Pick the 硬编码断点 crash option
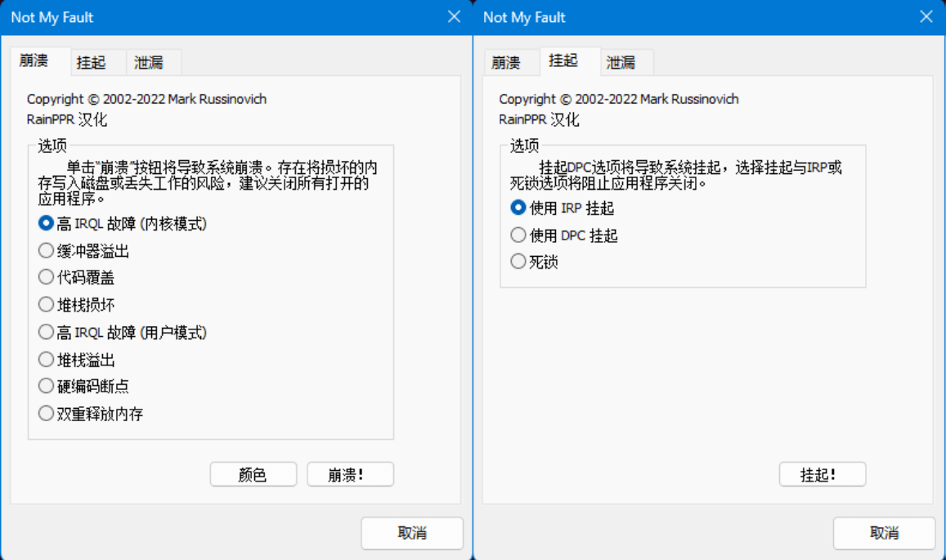Image resolution: width=946 pixels, height=560 pixels. [47, 385]
